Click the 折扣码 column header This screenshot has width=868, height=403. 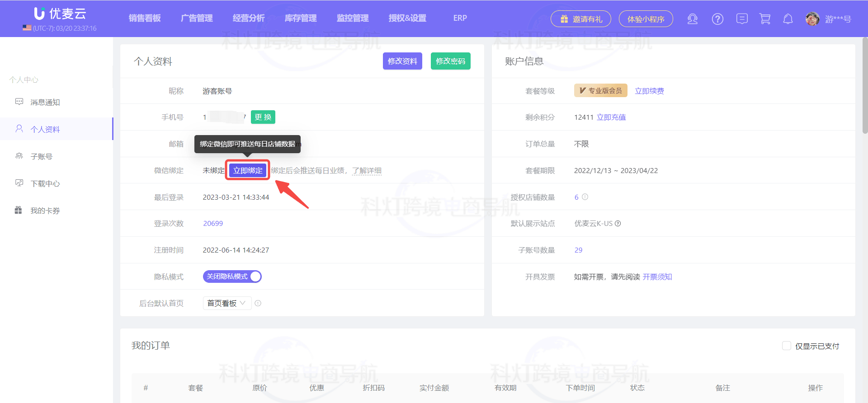coord(373,388)
